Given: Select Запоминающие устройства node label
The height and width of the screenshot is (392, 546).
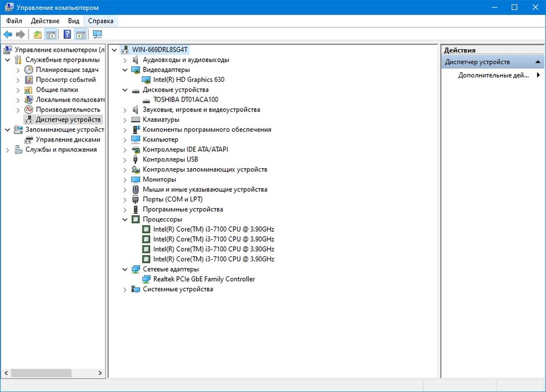Looking at the screenshot, I should point(65,130).
